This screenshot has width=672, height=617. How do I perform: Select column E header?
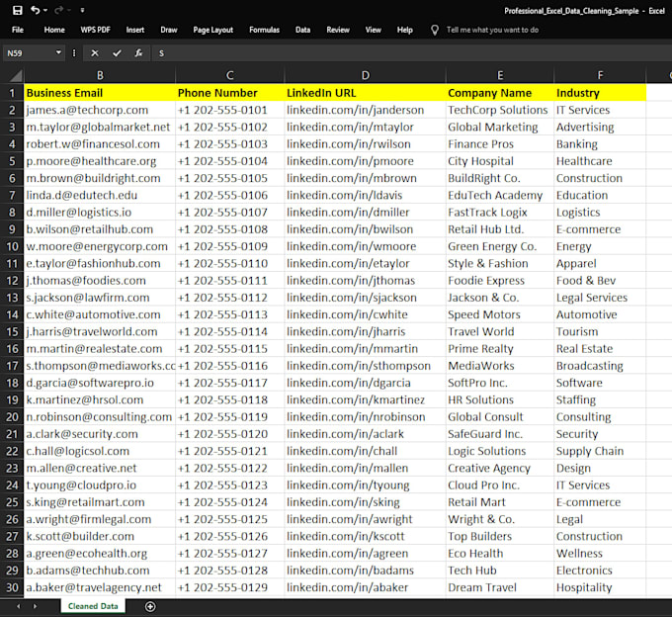coord(500,75)
